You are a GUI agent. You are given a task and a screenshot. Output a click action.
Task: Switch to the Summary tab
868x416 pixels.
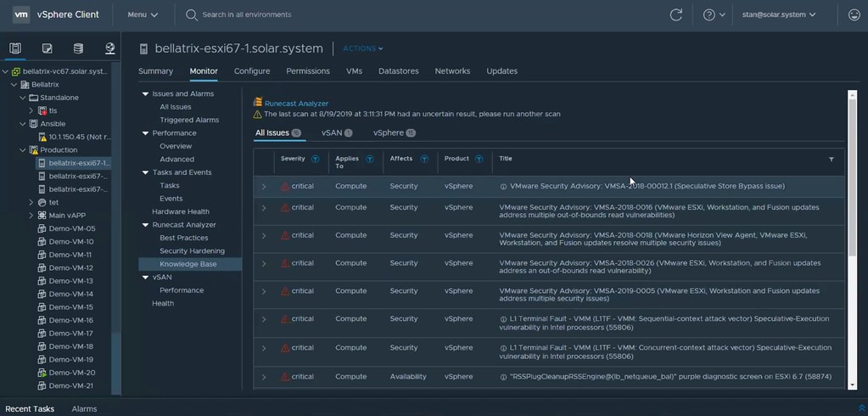[155, 71]
